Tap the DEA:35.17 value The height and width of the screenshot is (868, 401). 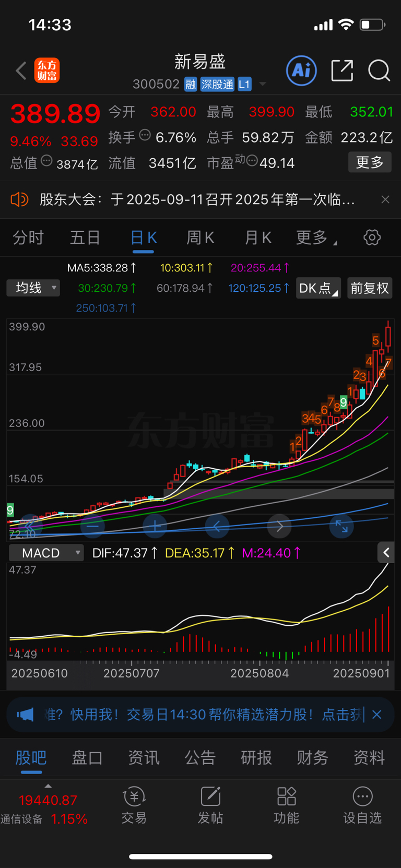[x=200, y=553]
